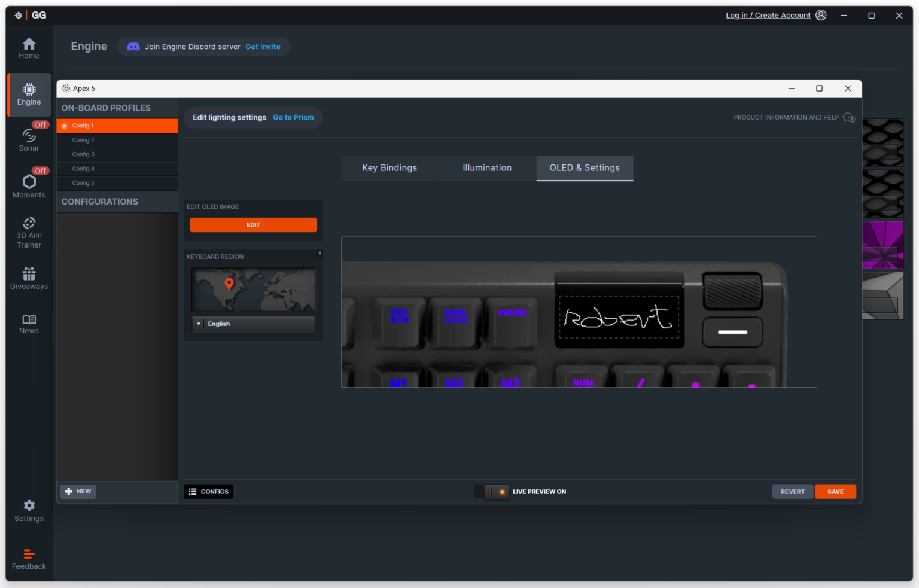Open the Home section in sidebar
Screen dimensions: 919x588
pos(29,48)
